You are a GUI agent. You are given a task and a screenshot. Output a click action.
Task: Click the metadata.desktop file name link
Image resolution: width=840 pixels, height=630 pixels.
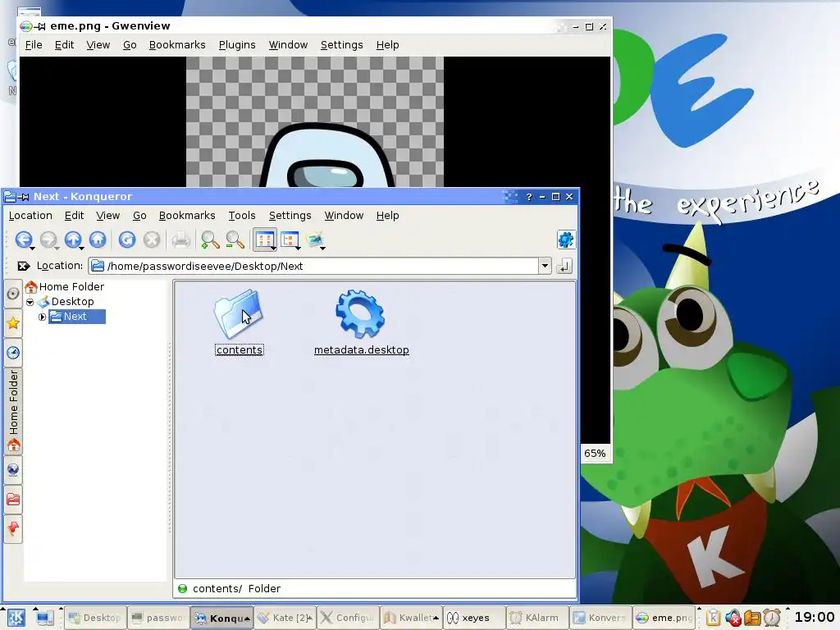tap(361, 349)
